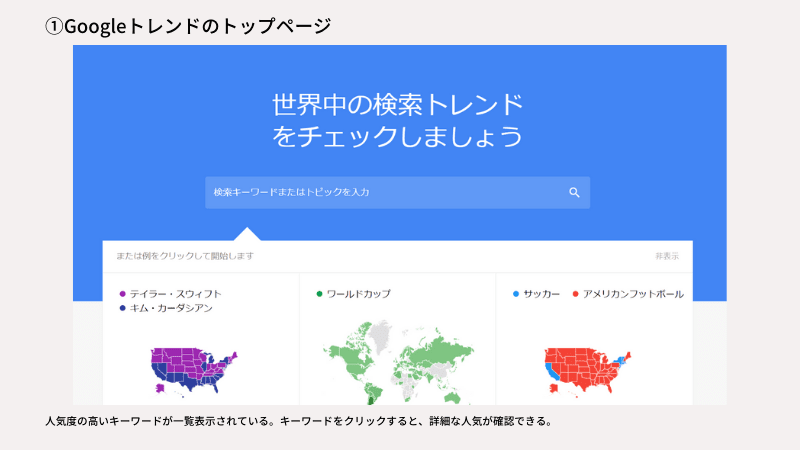Open the アメリカンフットボール example term
The width and height of the screenshot is (800, 450).
tap(633, 294)
